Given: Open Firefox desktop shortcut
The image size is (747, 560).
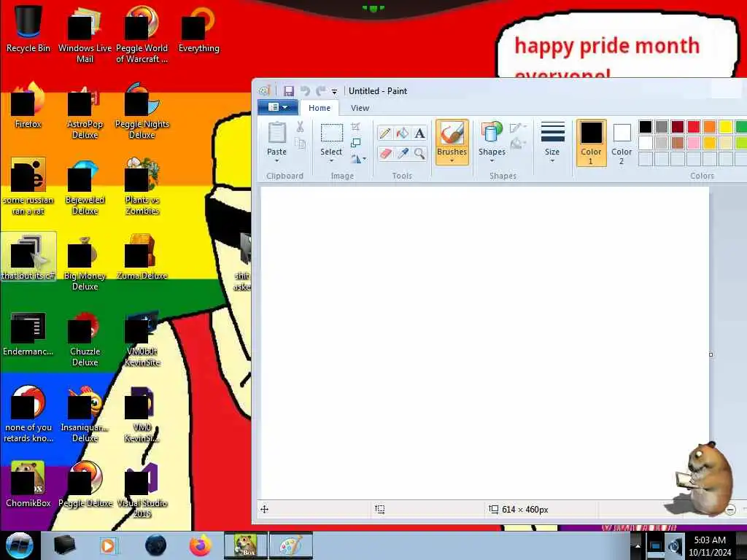Looking at the screenshot, I should point(28,106).
